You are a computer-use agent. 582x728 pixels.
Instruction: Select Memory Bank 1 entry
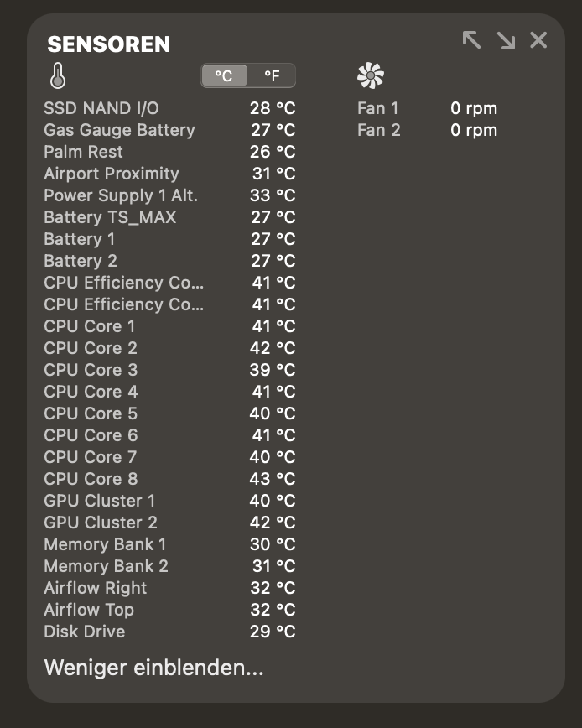(169, 544)
